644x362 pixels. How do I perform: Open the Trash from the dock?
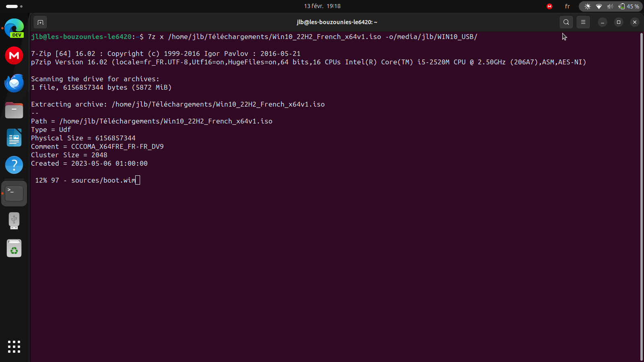pos(14,248)
